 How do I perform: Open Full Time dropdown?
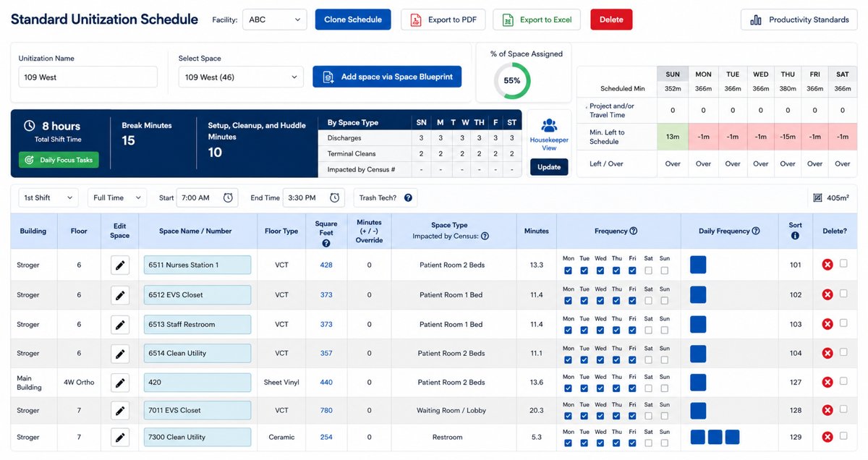[x=117, y=197]
